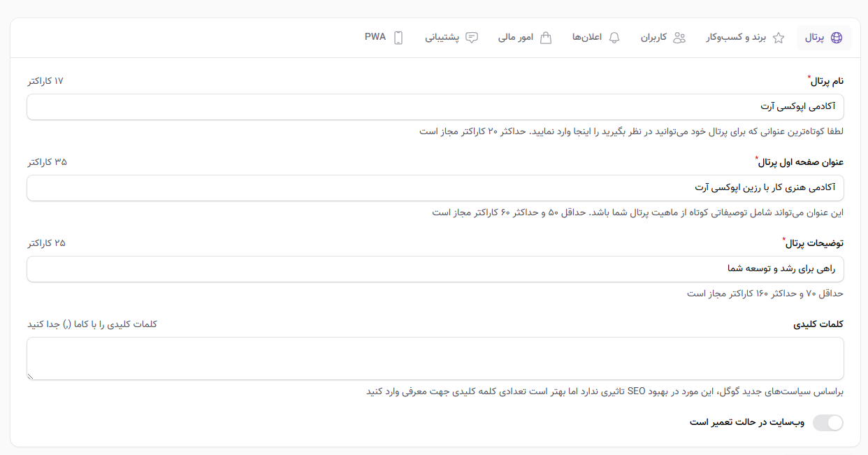Image resolution: width=868 pixels, height=455 pixels.
Task: Click the ۳۵ کاراکتر counter
Action: 47,162
